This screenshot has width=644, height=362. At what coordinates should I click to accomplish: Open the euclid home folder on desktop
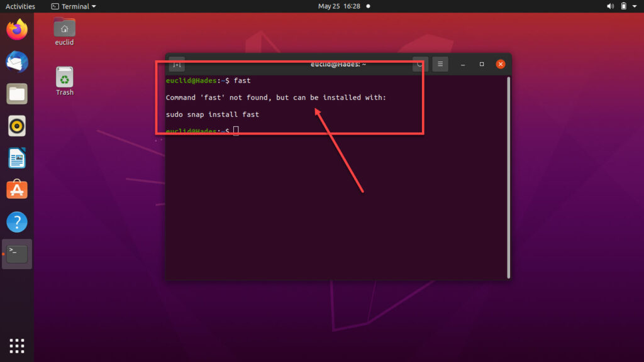[x=65, y=32]
